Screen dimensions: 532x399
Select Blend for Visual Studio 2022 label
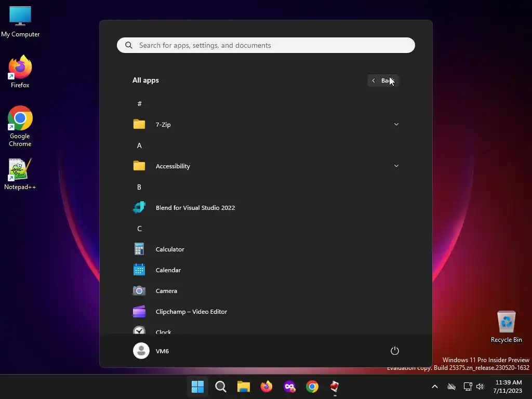click(x=195, y=208)
